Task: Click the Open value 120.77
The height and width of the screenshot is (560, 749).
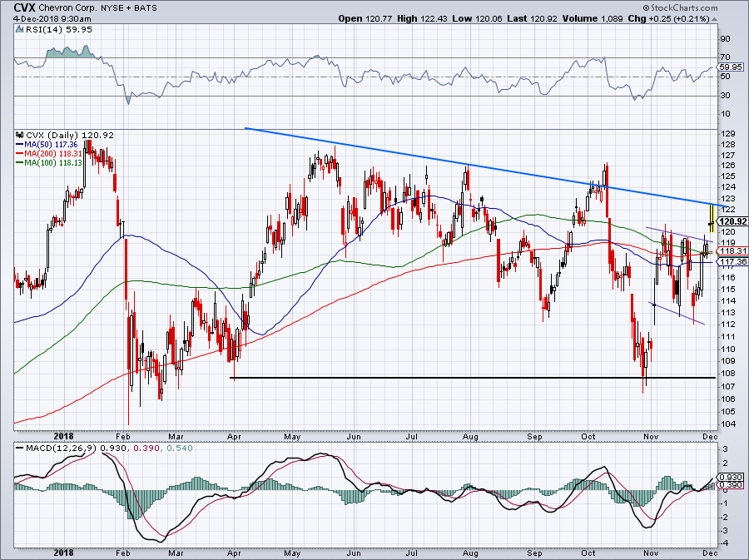Action: tap(379, 18)
